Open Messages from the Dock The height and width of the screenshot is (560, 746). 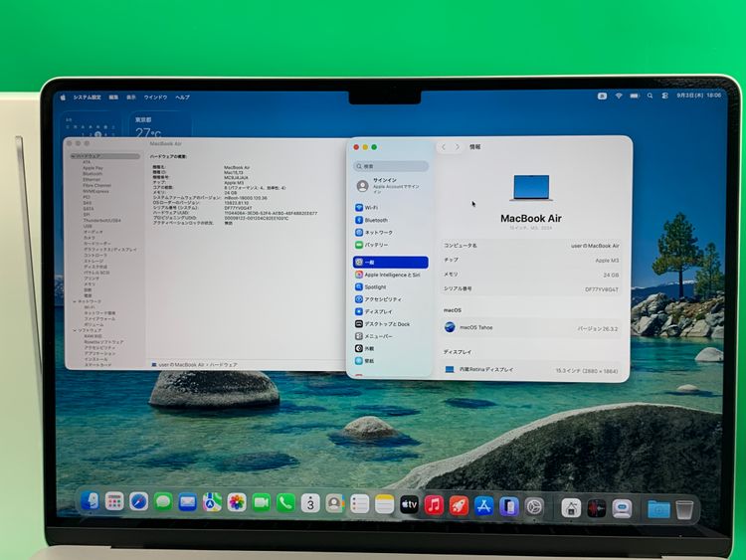163,502
